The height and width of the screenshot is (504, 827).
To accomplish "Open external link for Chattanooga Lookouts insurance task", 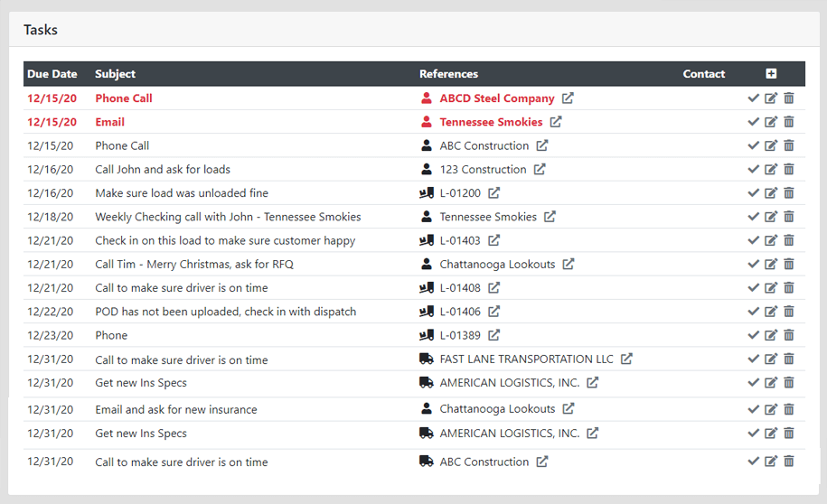I will pyautogui.click(x=568, y=408).
